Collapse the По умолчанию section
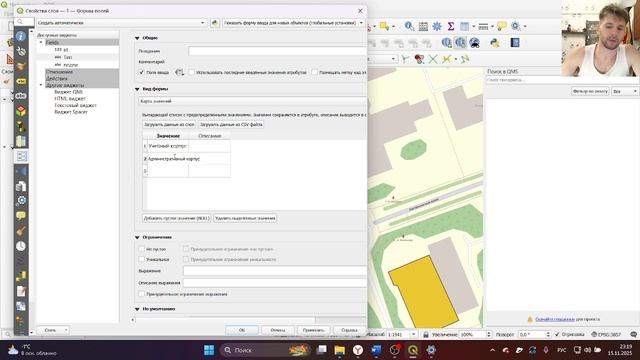This screenshot has width=640, height=360. [x=138, y=309]
